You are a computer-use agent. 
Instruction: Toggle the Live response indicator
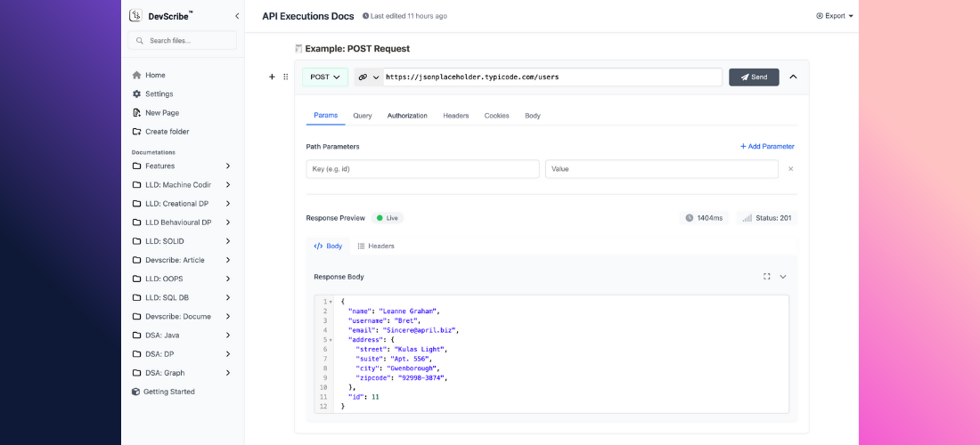point(387,218)
